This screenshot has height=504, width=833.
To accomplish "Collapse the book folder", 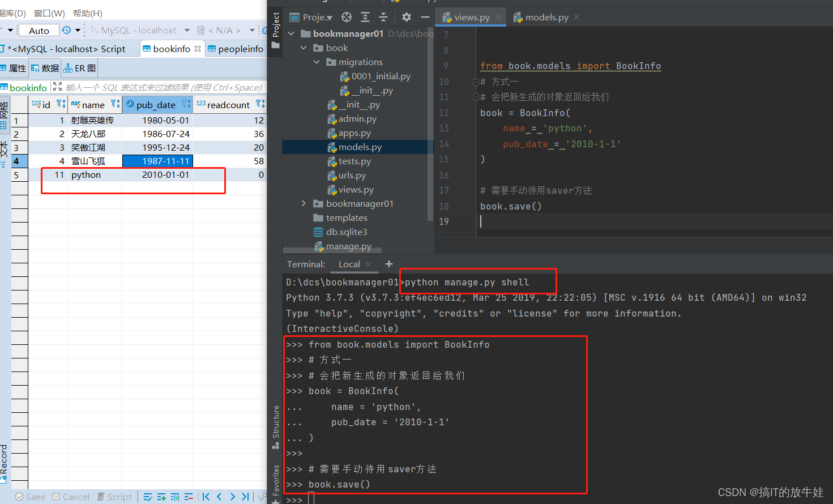I will click(x=304, y=48).
